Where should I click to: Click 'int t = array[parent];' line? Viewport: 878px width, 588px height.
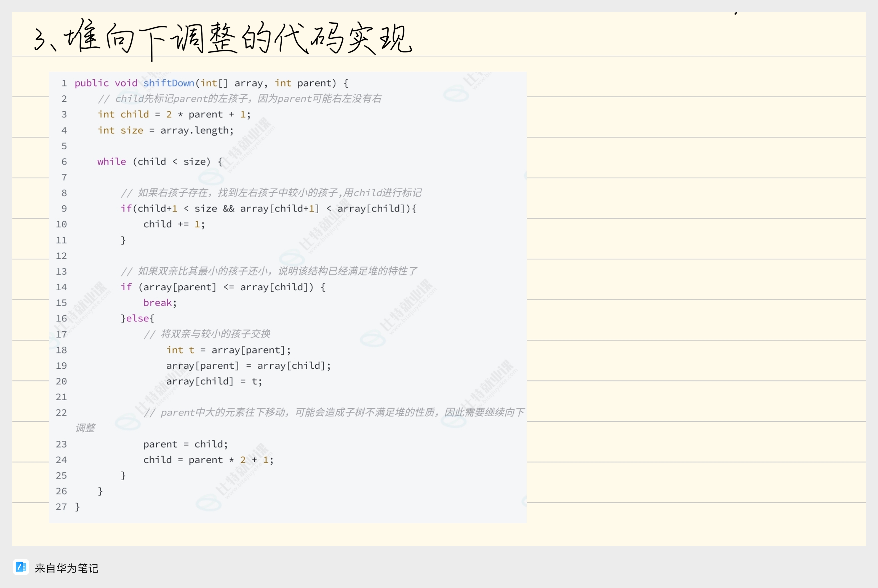(228, 350)
